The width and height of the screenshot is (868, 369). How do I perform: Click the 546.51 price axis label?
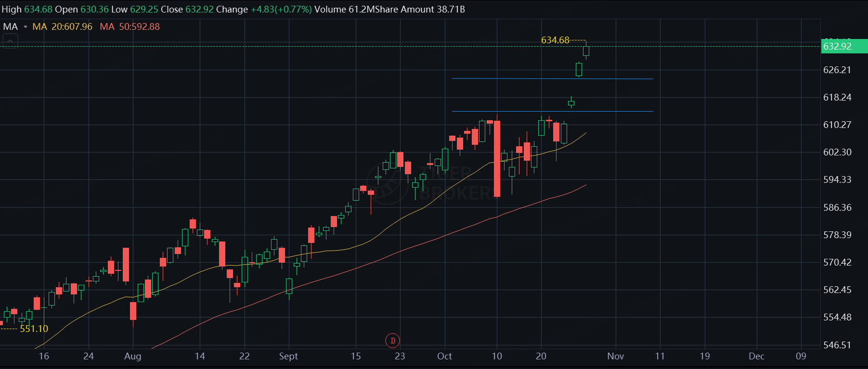click(x=837, y=345)
